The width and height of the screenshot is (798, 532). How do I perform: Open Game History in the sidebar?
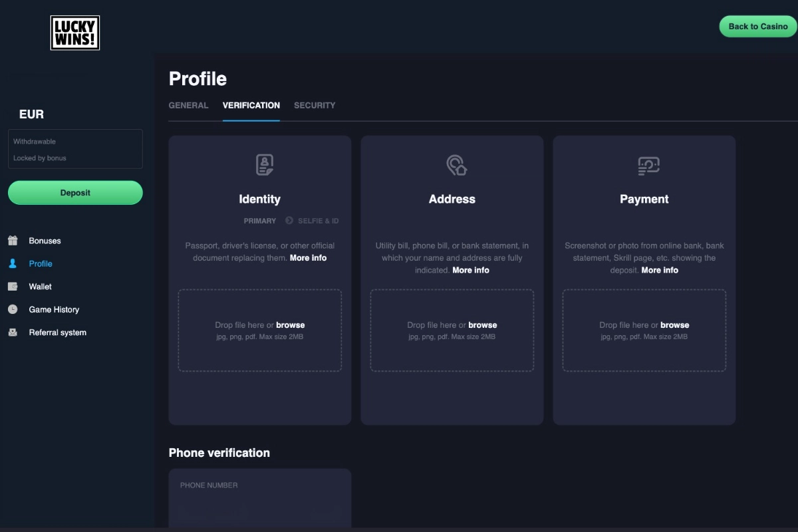54,309
